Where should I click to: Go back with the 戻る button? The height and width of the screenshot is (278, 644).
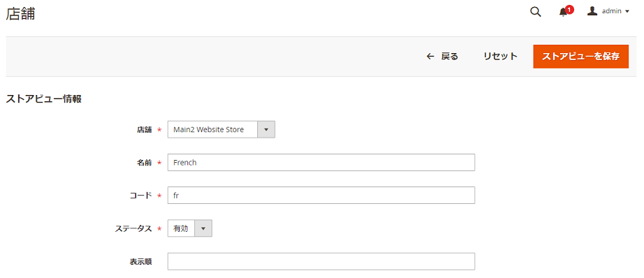[x=443, y=57]
